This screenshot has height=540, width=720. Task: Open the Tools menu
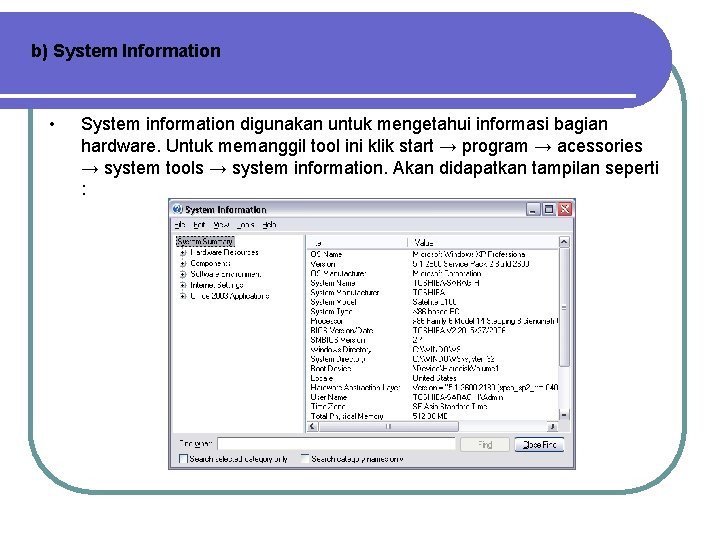coord(246,225)
